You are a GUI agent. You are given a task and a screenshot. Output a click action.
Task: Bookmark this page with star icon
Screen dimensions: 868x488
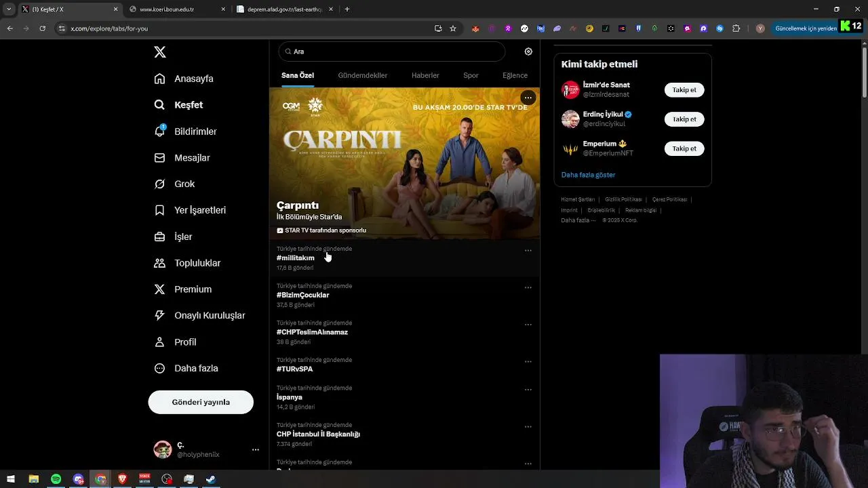[x=453, y=28]
